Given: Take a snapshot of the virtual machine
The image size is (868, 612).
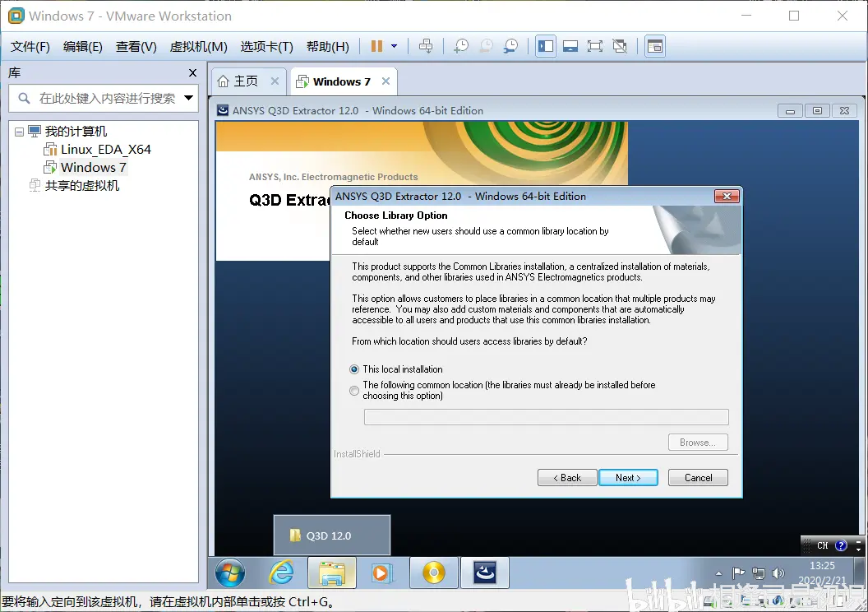Looking at the screenshot, I should click(460, 47).
